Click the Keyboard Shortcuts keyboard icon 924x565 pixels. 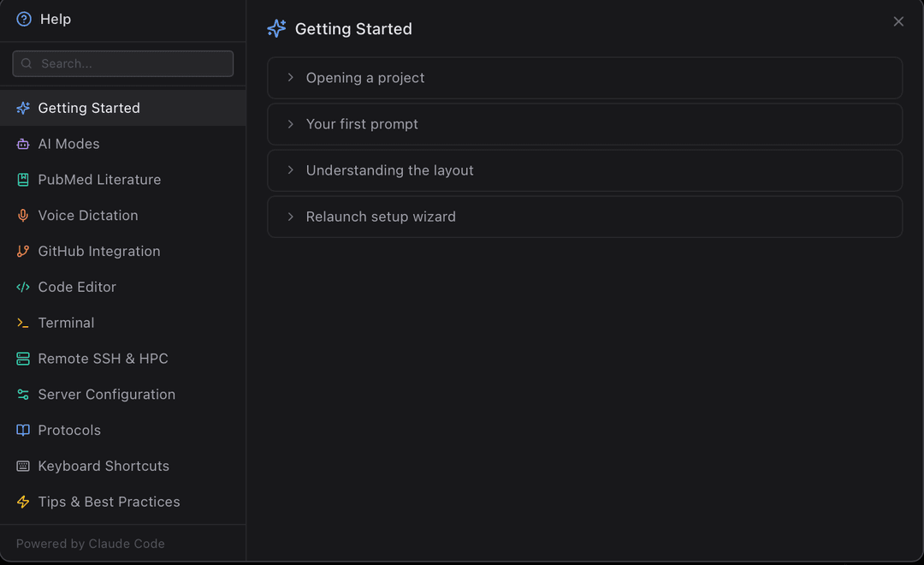(x=23, y=466)
